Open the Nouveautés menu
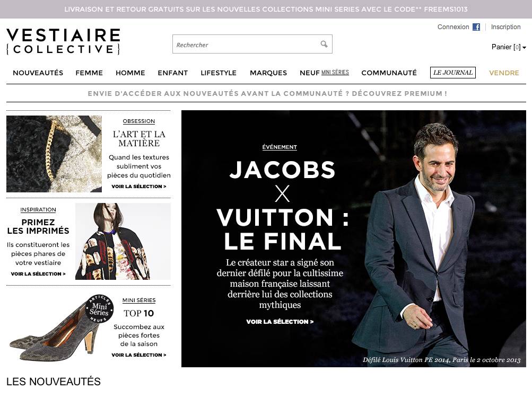This screenshot has width=532, height=398. (x=38, y=73)
